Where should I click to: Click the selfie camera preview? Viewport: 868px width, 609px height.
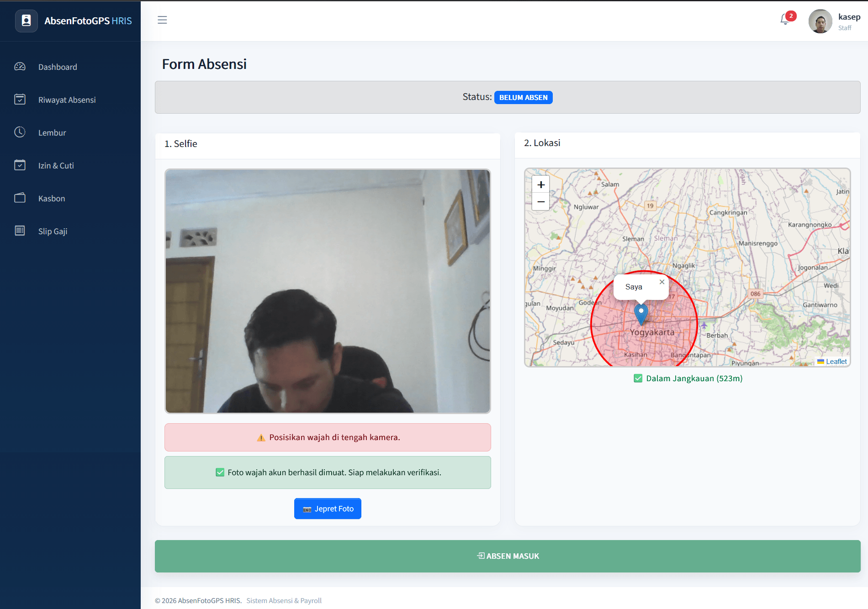pyautogui.click(x=328, y=291)
